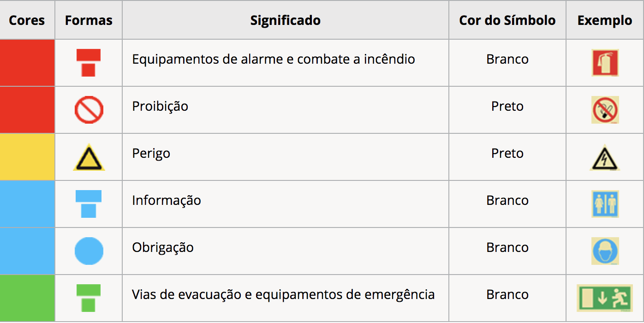This screenshot has height=323, width=644.
Task: Click the green evacuation rectangle shape
Action: [89, 298]
